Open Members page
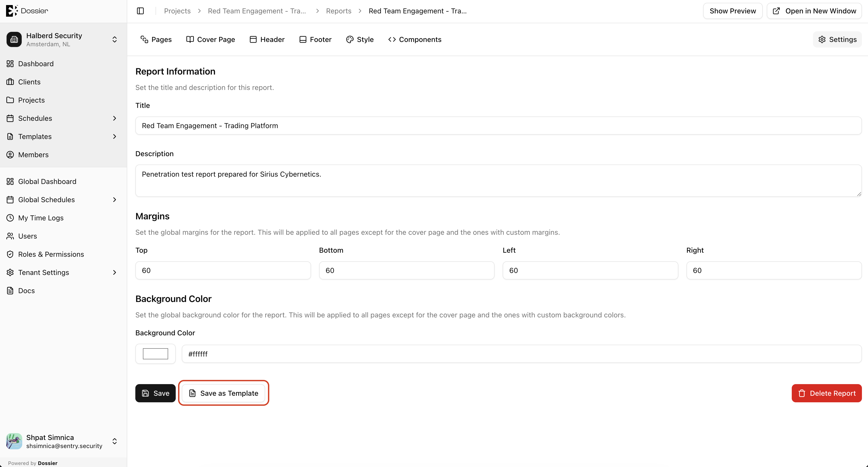Image resolution: width=868 pixels, height=467 pixels. 63,155
